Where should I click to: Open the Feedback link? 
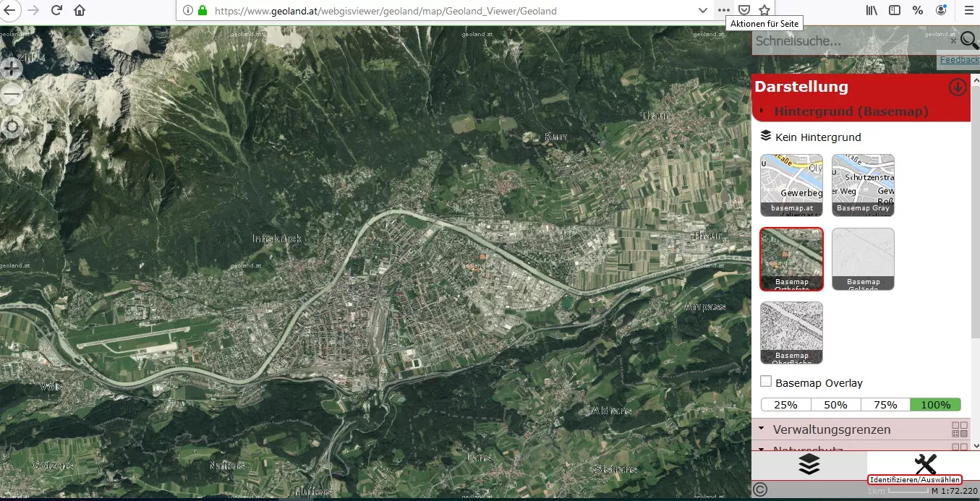[x=959, y=60]
